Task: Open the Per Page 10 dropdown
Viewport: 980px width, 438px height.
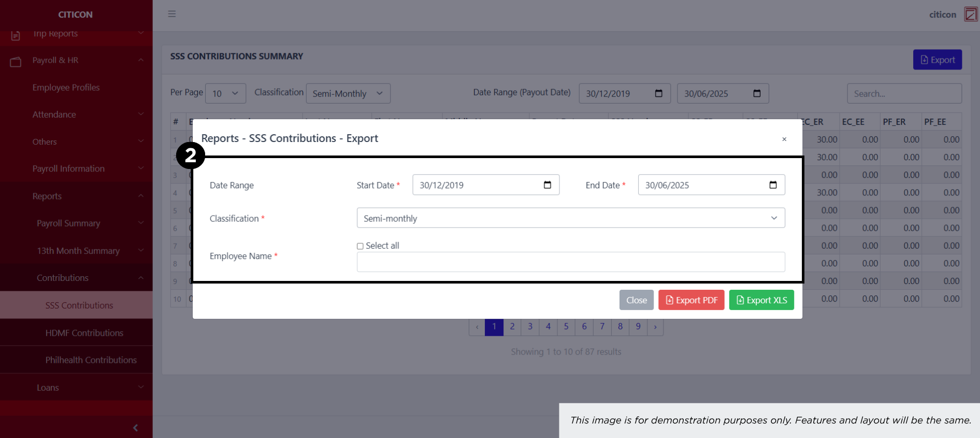Action: [225, 93]
